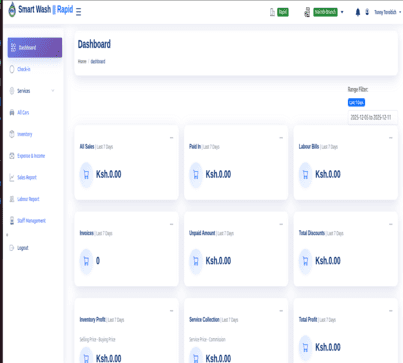Click the Dashboard grid icon in the sidebar

coord(13,47)
